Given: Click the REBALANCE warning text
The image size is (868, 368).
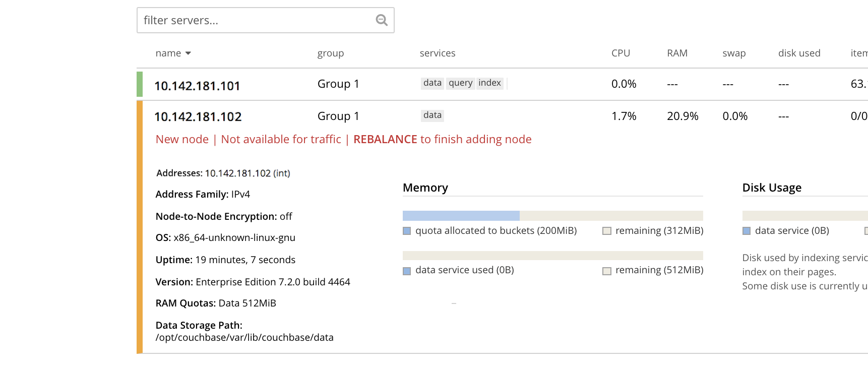Looking at the screenshot, I should 385,140.
